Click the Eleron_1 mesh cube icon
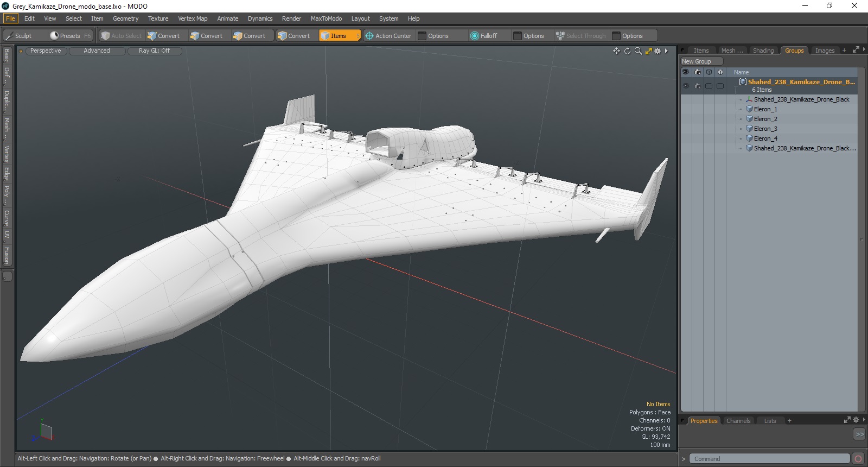This screenshot has width=868, height=467. tap(749, 109)
